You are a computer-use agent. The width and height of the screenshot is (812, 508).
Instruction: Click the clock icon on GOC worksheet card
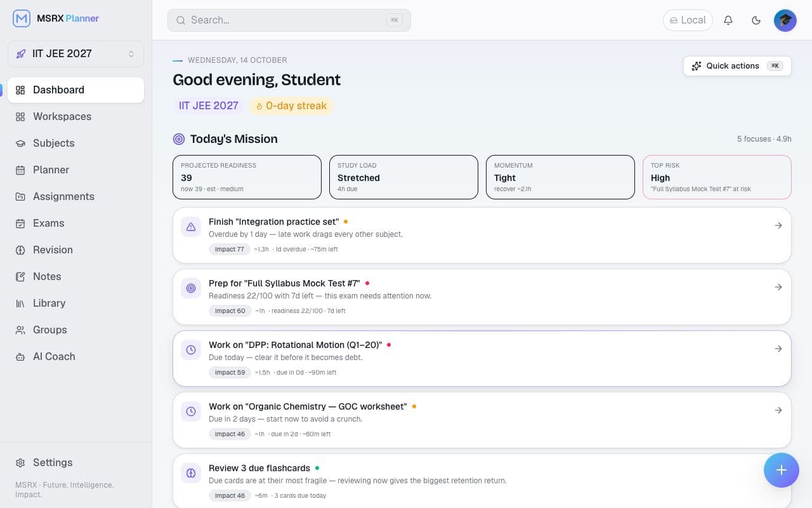191,411
